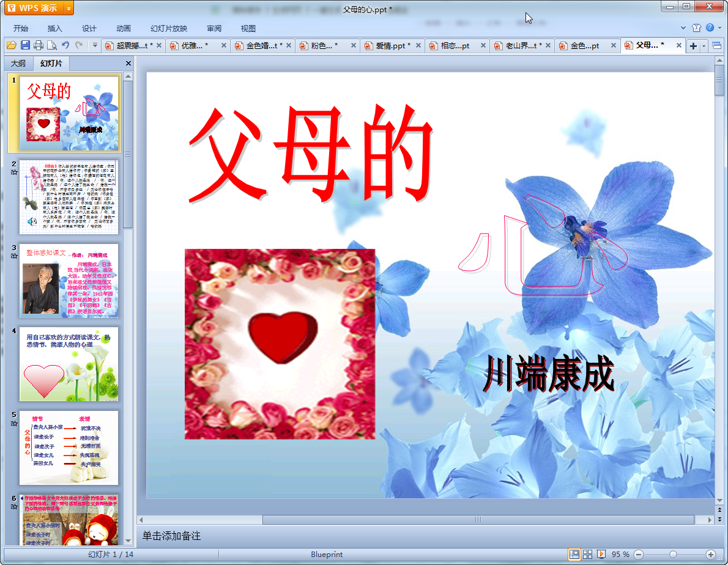This screenshot has height=565, width=728.
Task: Zoom in with the plus button
Action: pos(710,555)
